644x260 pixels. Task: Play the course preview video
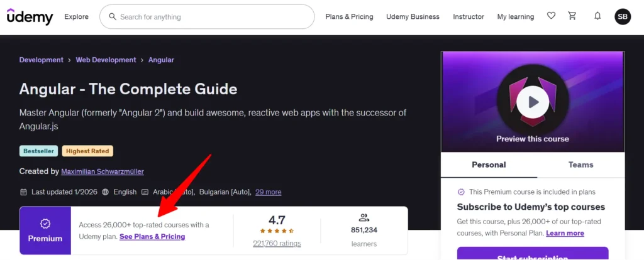pos(532,102)
